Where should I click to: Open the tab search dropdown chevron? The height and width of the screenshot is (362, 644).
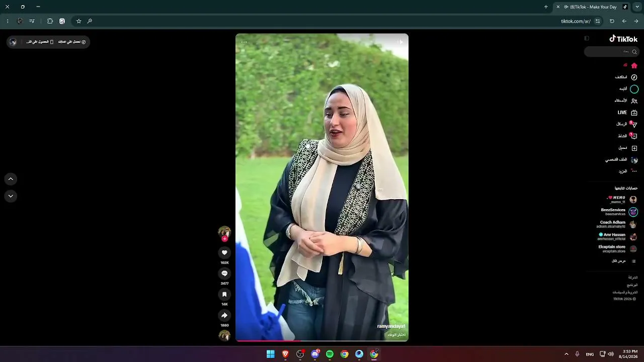(x=637, y=7)
